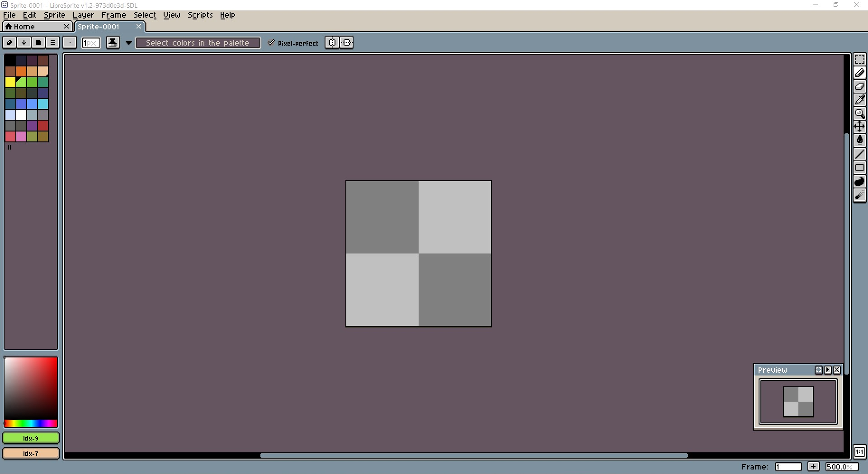868x474 pixels.
Task: Pick the cyan palette swatch
Action: (43, 104)
